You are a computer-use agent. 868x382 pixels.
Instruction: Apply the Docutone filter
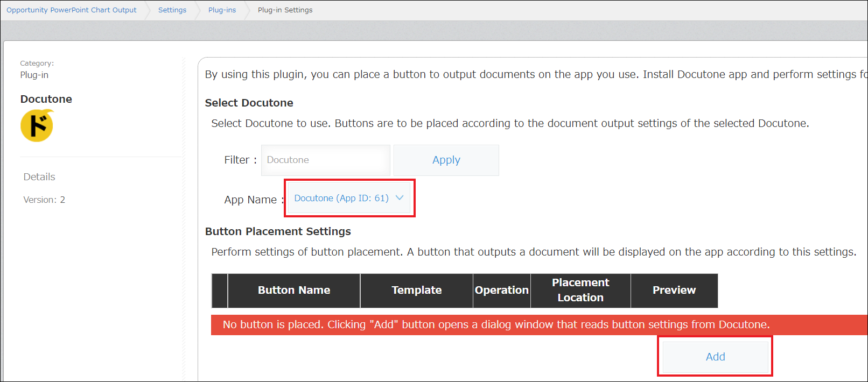446,160
